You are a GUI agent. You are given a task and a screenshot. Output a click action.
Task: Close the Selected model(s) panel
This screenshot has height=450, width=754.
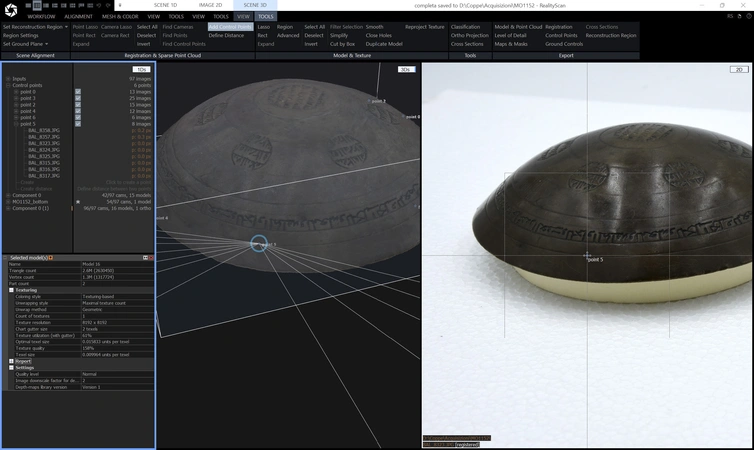[151, 258]
